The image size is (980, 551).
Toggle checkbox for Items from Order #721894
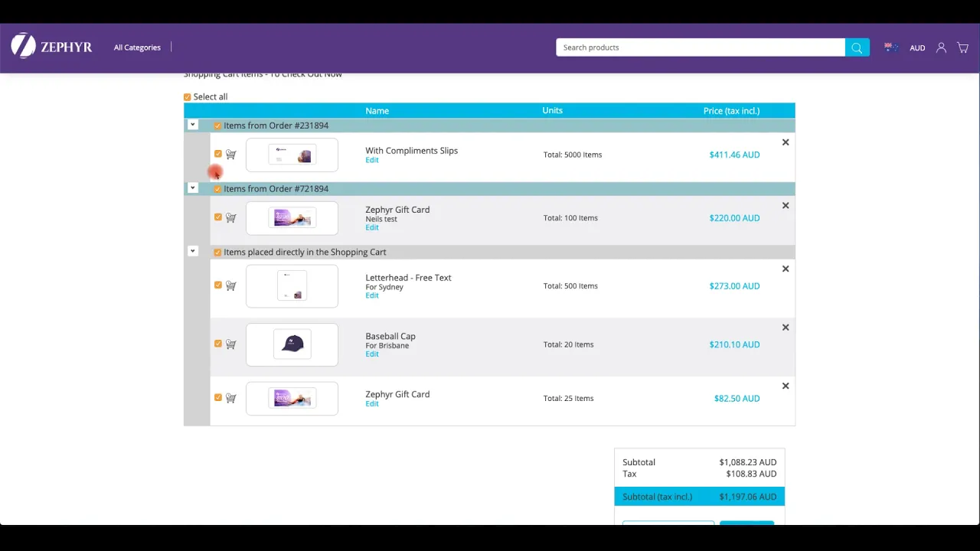(x=217, y=189)
